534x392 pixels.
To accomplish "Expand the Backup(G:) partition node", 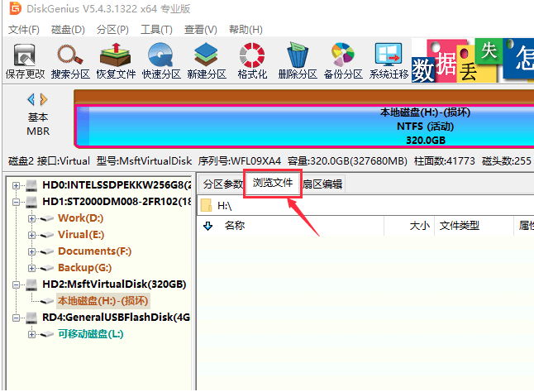I will point(31,268).
